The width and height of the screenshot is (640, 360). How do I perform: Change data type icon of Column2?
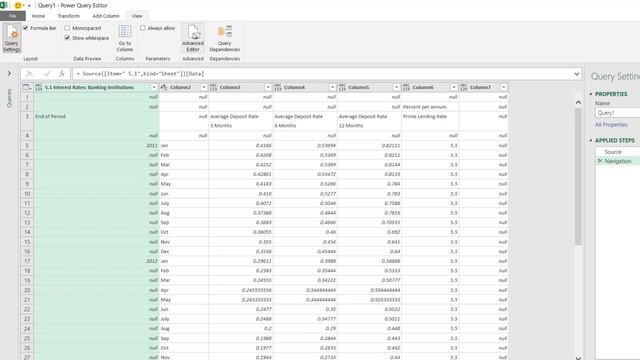pos(164,87)
